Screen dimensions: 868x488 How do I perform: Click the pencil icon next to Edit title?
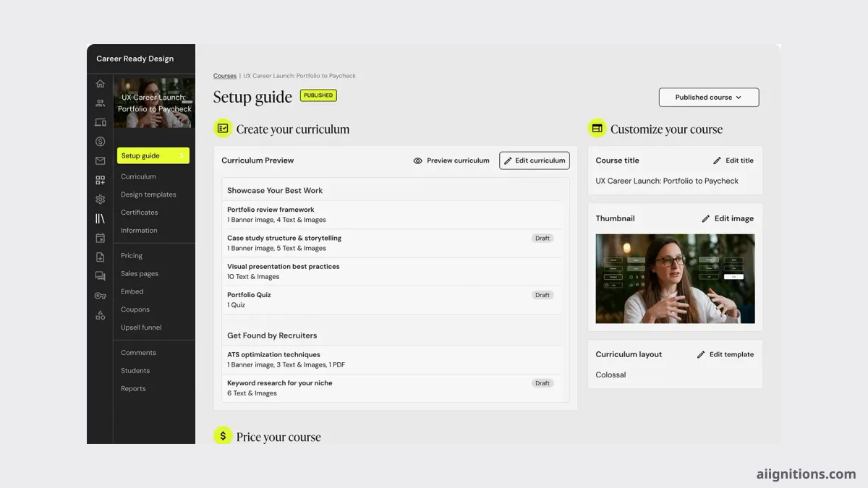click(x=717, y=160)
